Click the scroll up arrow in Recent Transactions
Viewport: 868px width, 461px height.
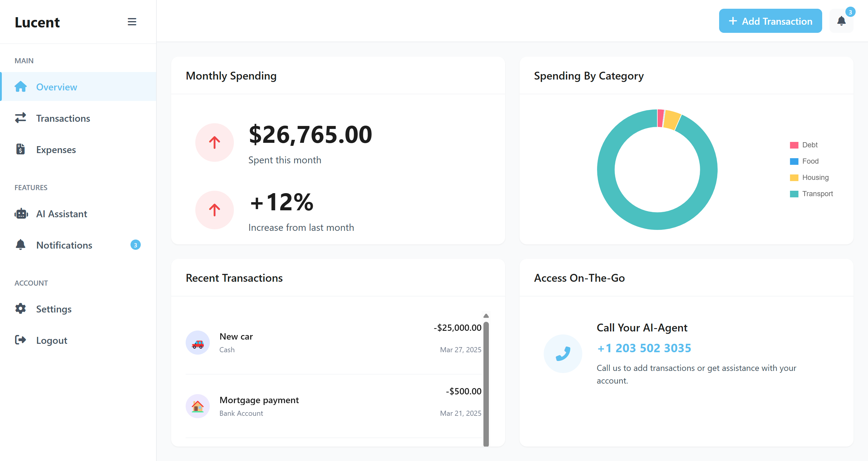[x=486, y=316]
